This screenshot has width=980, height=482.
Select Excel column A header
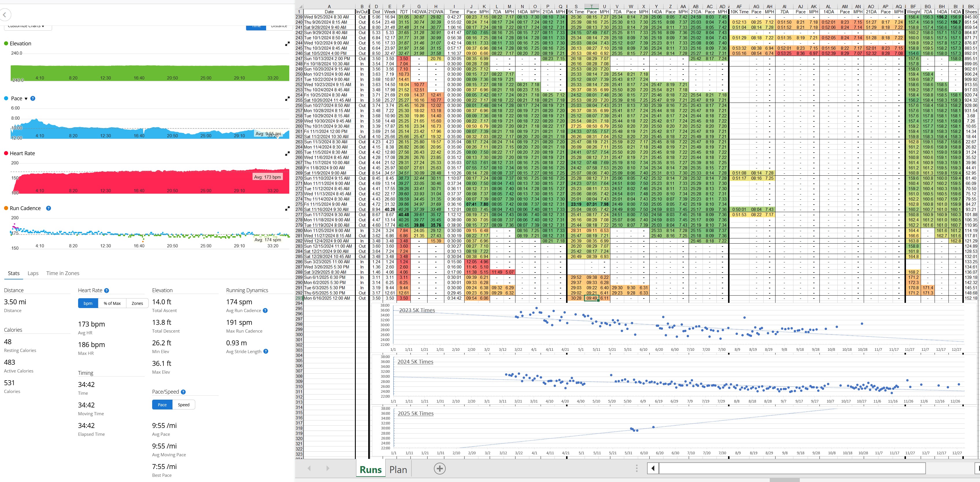(329, 6)
